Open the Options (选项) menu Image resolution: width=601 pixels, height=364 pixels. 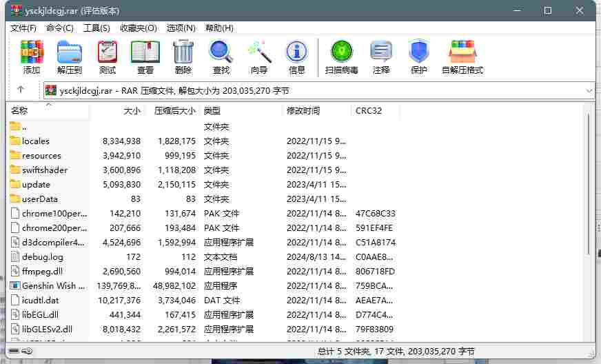click(181, 28)
